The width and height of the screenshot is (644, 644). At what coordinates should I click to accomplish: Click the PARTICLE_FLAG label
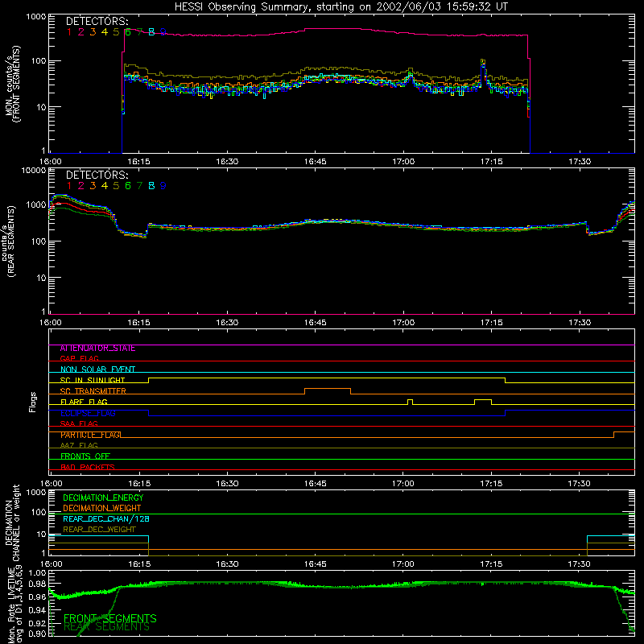(90, 435)
